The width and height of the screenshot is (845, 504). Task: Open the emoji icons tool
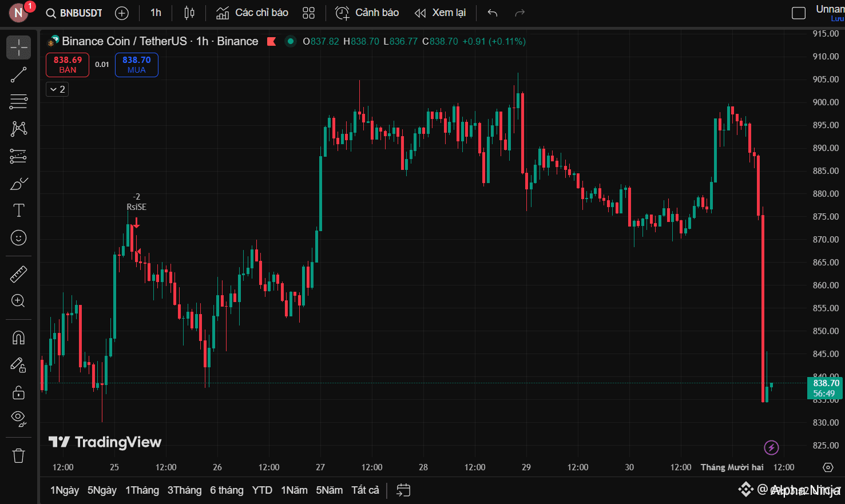(x=18, y=237)
